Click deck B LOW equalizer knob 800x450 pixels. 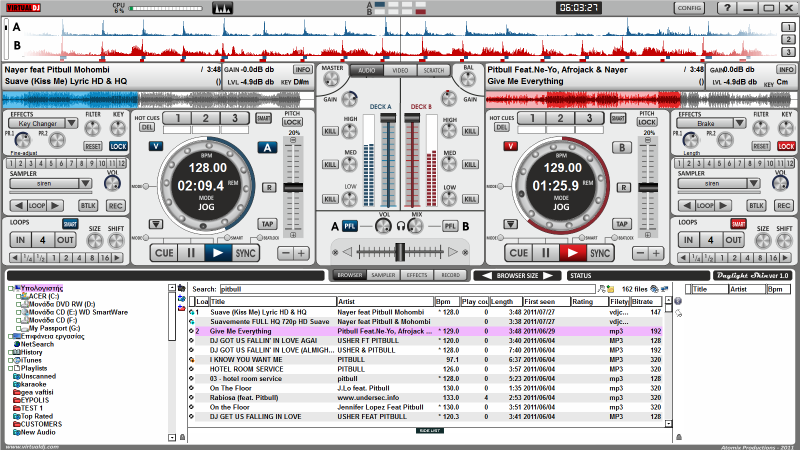pyautogui.click(x=449, y=198)
